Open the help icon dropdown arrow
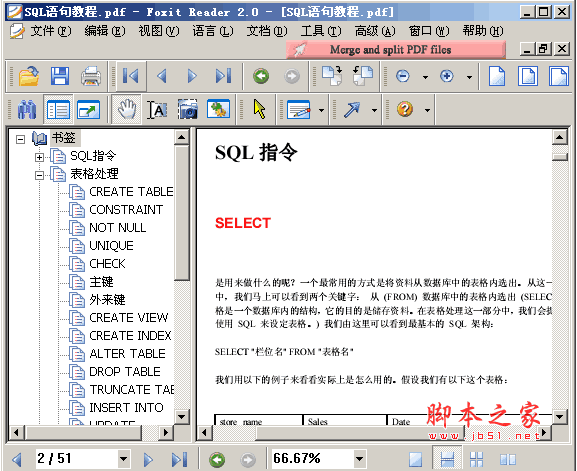Viewport: 577px width, 471px height. (x=427, y=110)
